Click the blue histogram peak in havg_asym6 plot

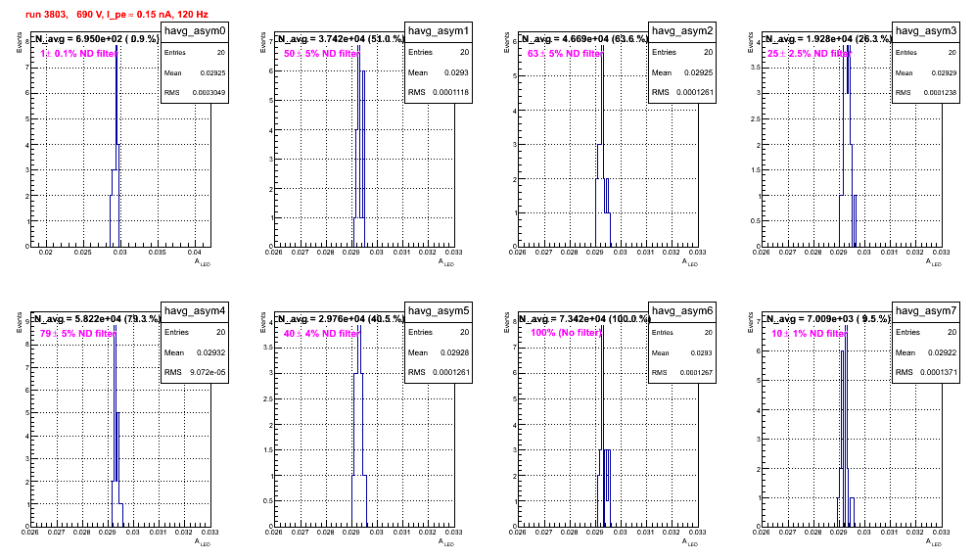[603, 386]
